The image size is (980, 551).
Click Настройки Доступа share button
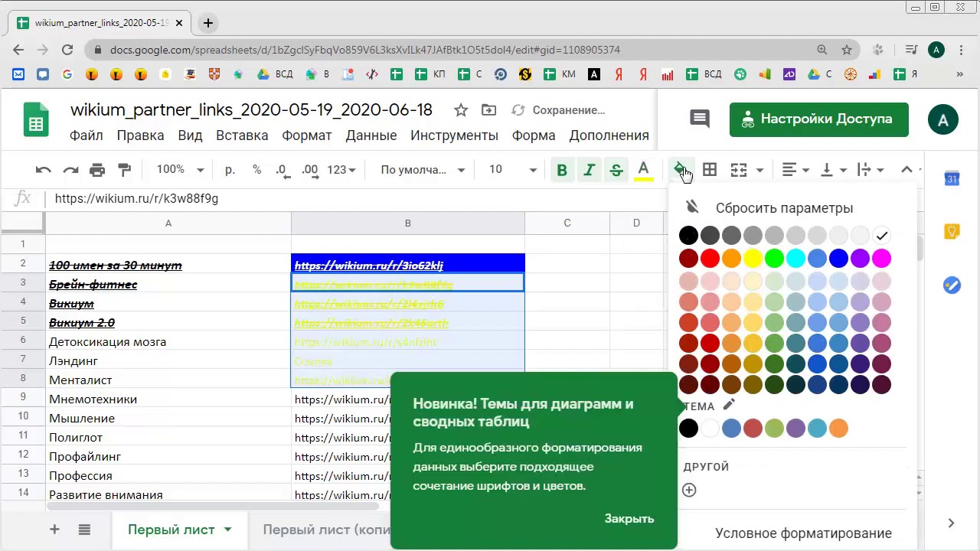tap(819, 119)
